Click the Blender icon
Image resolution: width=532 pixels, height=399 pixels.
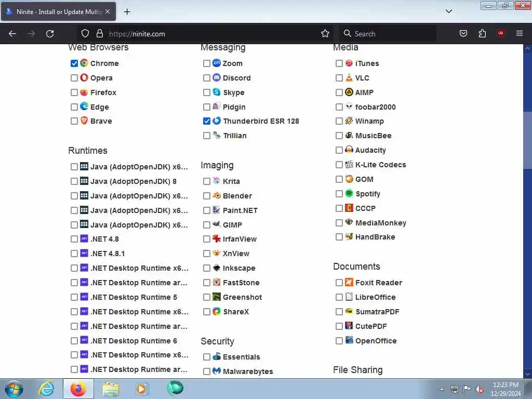tap(217, 195)
